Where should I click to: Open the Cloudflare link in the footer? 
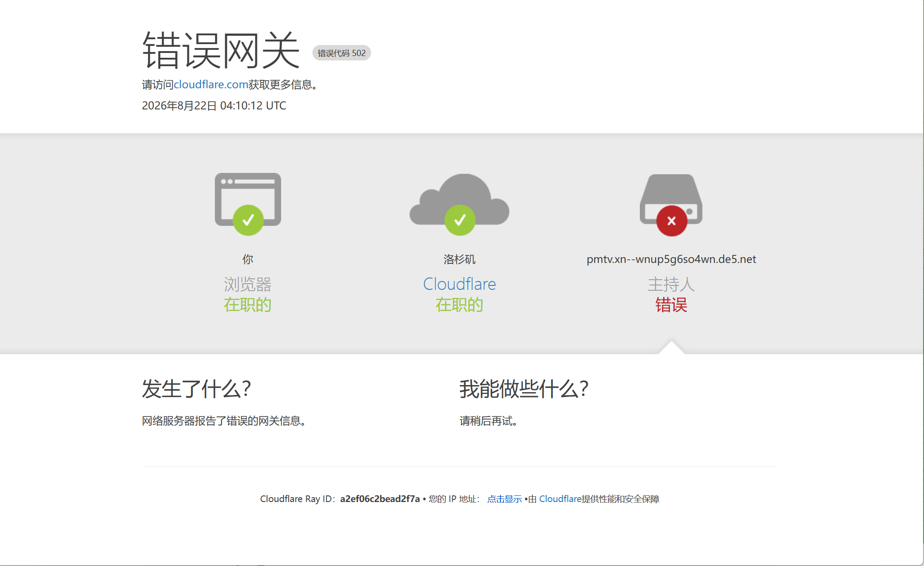560,499
